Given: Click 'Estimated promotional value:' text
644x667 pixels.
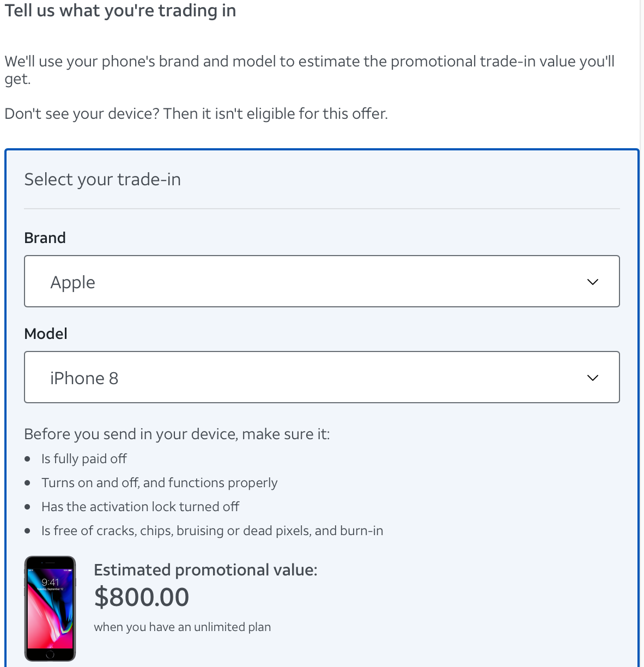Looking at the screenshot, I should (x=205, y=570).
